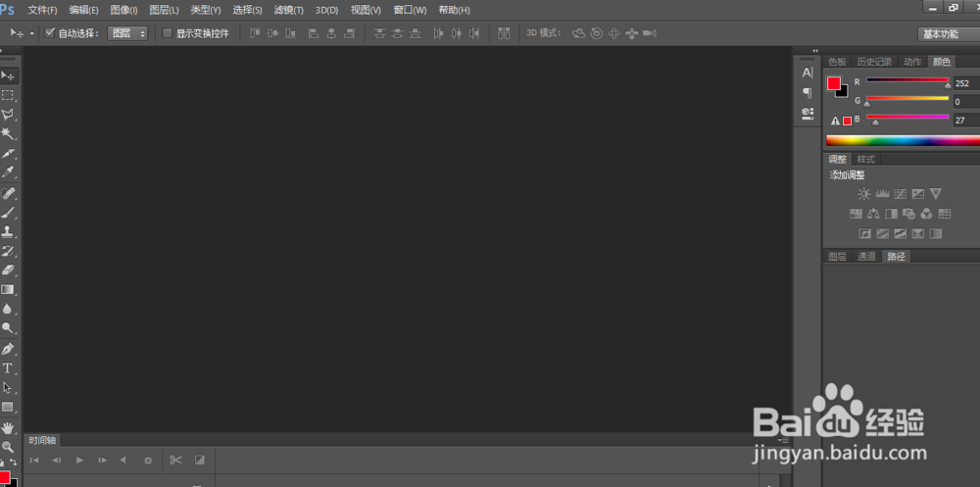The width and height of the screenshot is (980, 487).
Task: Select the Clone Stamp tool
Action: tap(8, 231)
